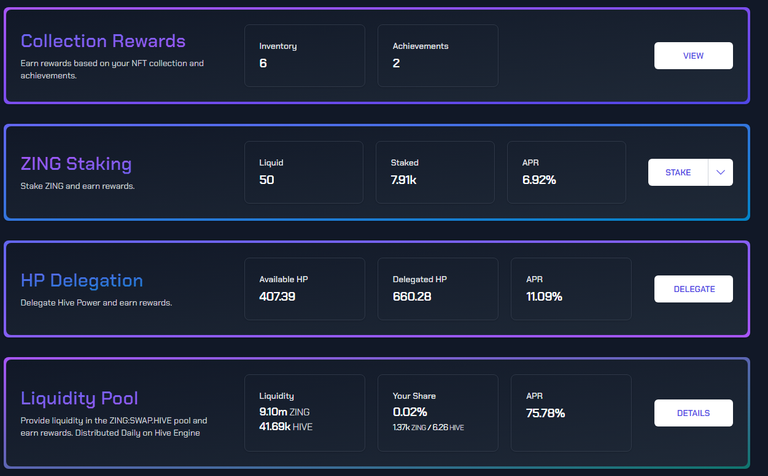Click the VIEW button in Collection Rewards
768x476 pixels.
pyautogui.click(x=693, y=56)
